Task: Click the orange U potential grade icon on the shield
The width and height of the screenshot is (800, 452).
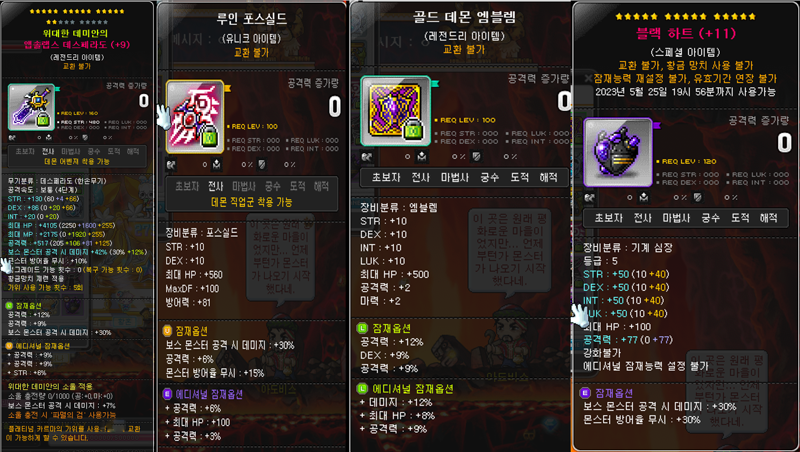Action: click(x=167, y=331)
